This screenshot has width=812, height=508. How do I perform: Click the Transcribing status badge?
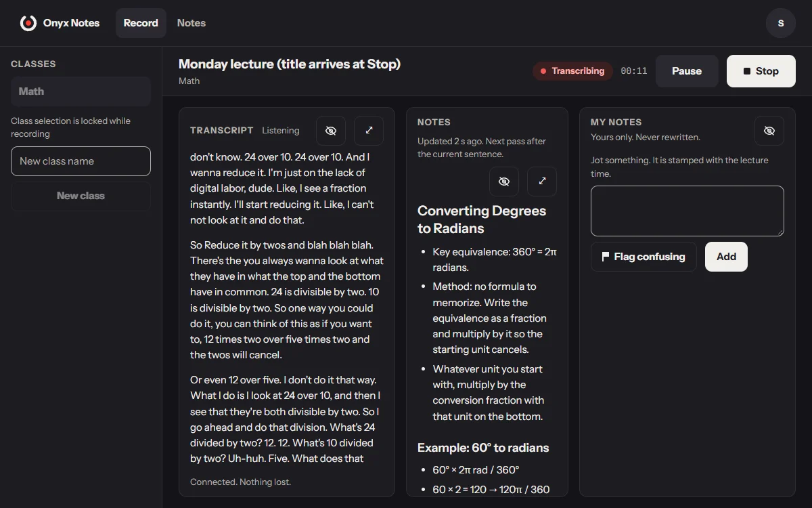point(573,71)
